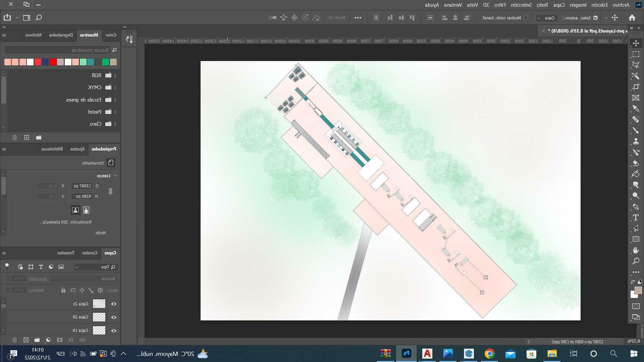Click the Buscar muestras search field

click(x=58, y=50)
